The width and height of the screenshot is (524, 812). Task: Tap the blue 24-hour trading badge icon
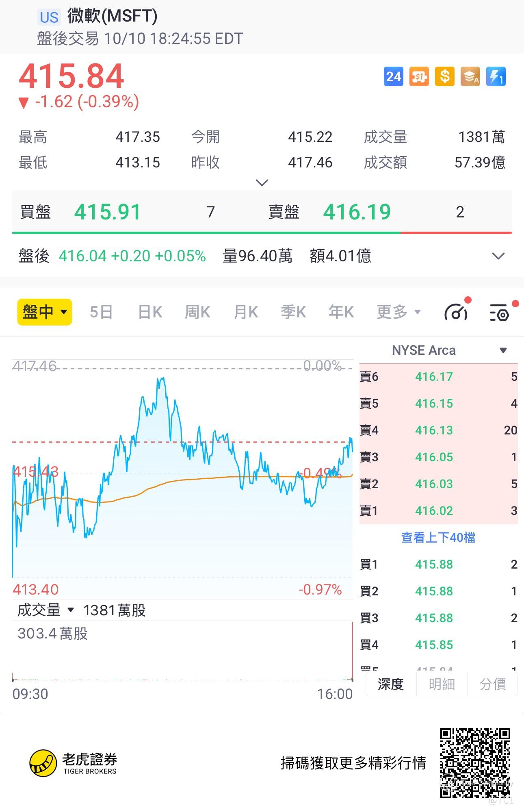393,76
